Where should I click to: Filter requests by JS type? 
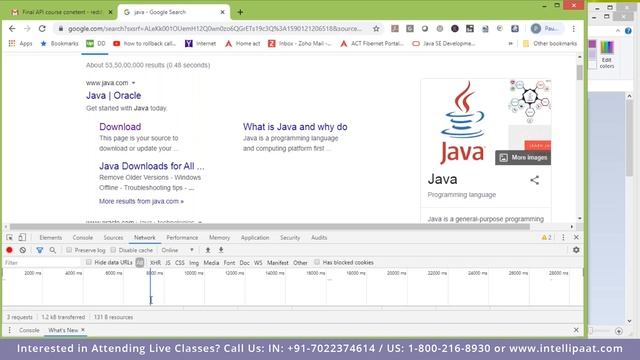click(x=168, y=263)
